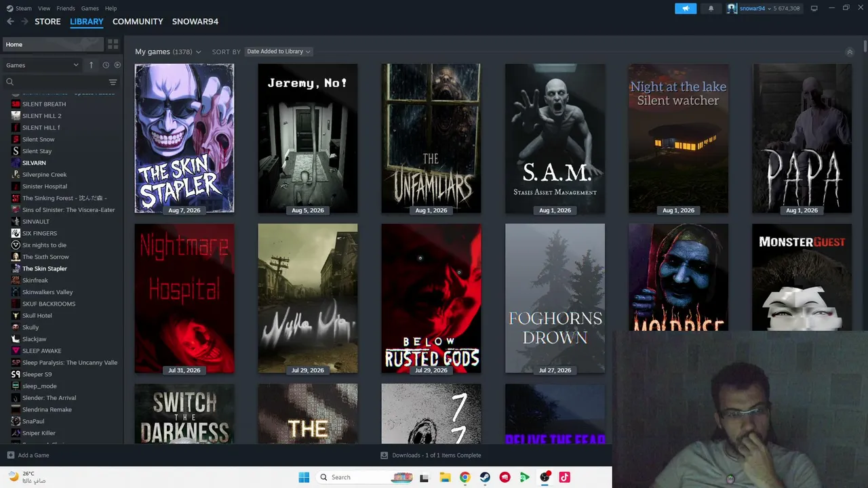Open the S.A.M. Stasis Asset Management cover
The image size is (868, 488).
[x=555, y=139]
